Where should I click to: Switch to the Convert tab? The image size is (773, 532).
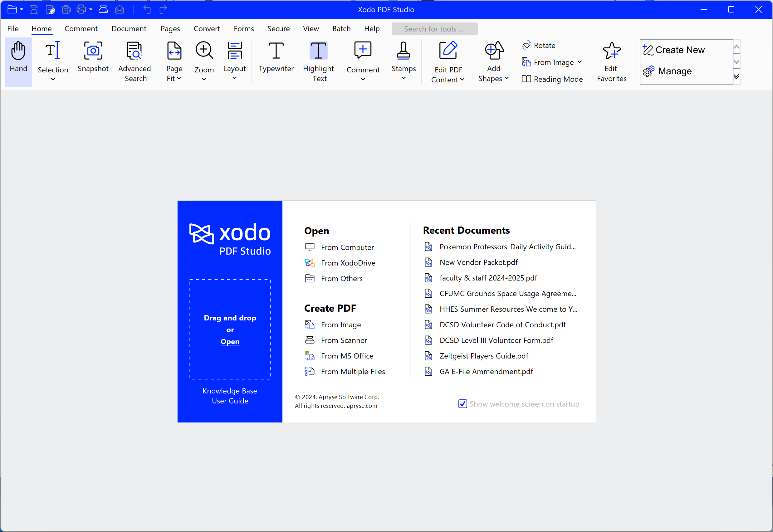point(206,29)
